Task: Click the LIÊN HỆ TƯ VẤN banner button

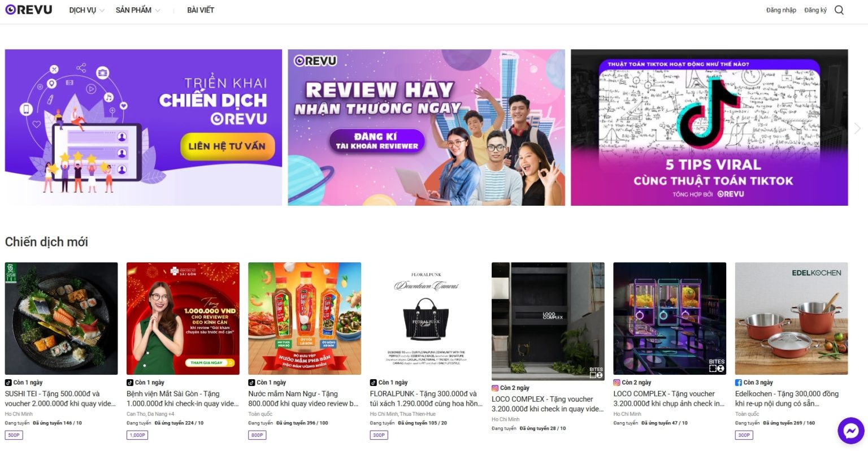Action: 227,146
